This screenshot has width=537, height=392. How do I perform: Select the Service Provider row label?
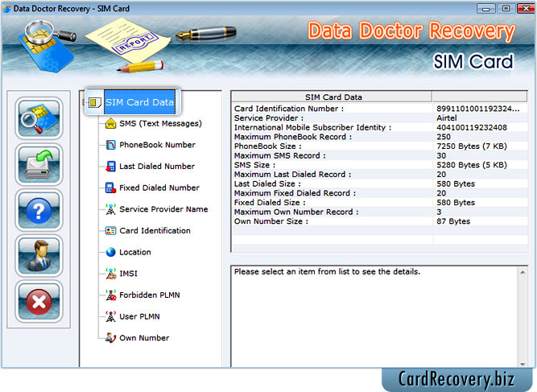pos(269,118)
